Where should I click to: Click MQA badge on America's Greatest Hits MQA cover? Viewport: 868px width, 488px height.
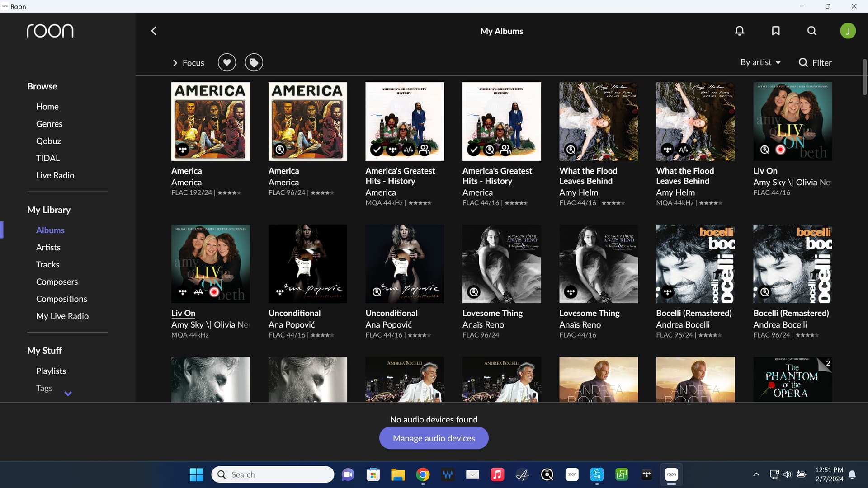(x=408, y=149)
